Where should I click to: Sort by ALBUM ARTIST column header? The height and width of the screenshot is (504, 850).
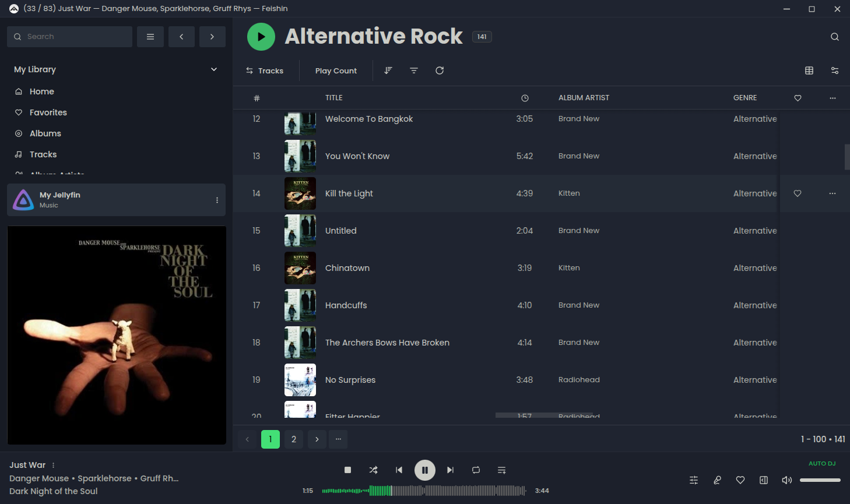(584, 98)
